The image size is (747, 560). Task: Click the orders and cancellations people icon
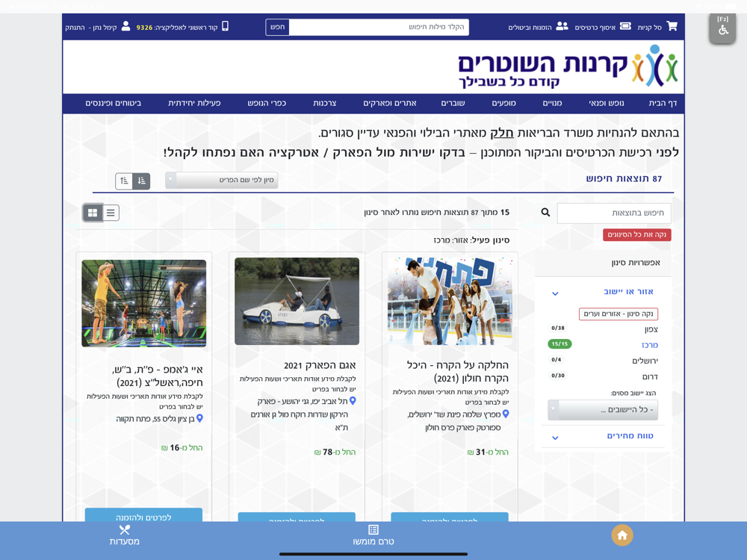[x=562, y=26]
